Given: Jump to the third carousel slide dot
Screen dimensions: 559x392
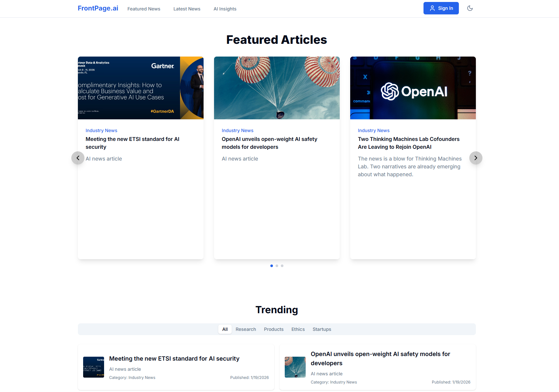Looking at the screenshot, I should [x=282, y=266].
